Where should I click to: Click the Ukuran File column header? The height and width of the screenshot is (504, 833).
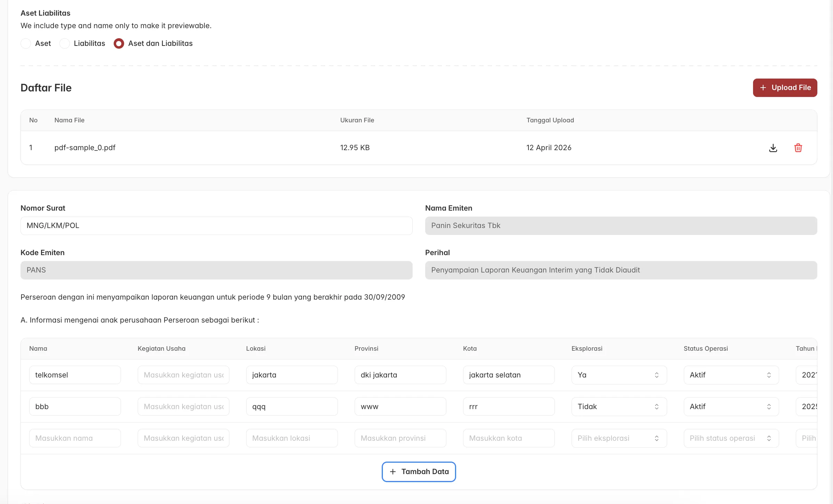tap(357, 120)
